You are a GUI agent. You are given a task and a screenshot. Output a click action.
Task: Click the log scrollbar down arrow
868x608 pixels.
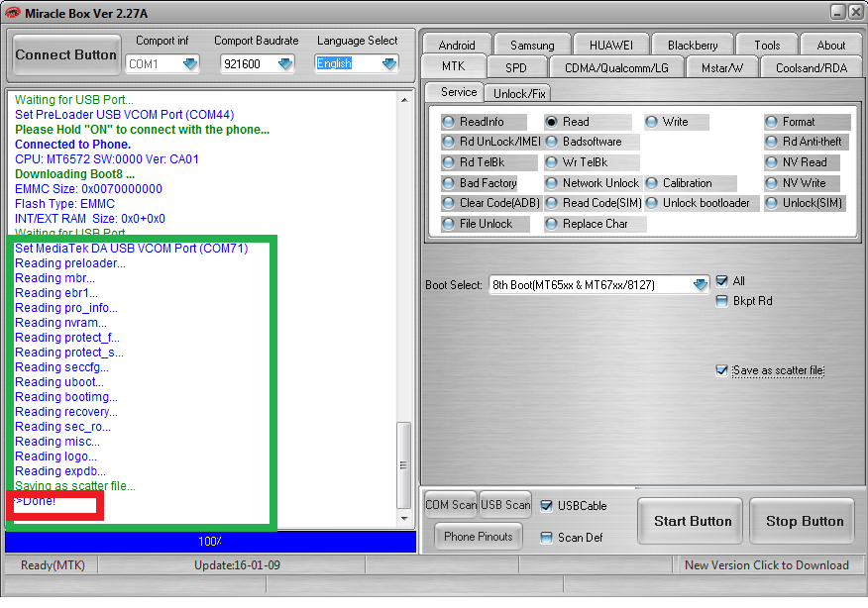(x=404, y=518)
